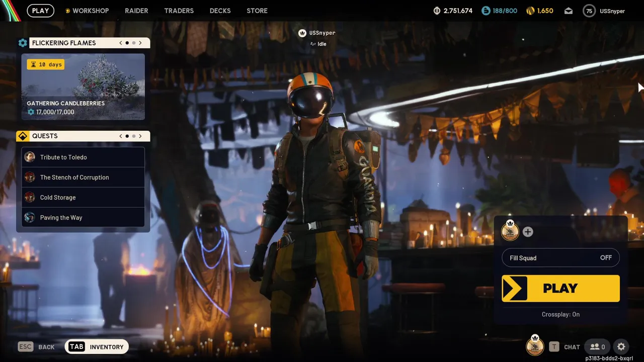
Task: Click the Idle status under USSnyper
Action: (322, 44)
